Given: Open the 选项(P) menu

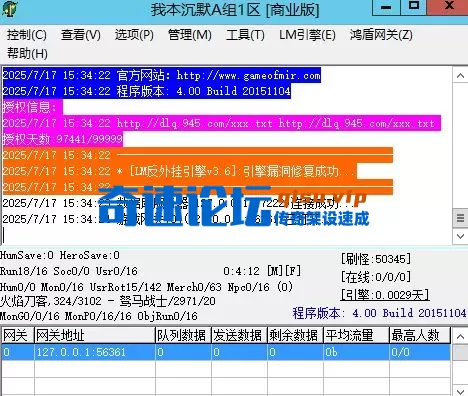Looking at the screenshot, I should click(x=134, y=35).
